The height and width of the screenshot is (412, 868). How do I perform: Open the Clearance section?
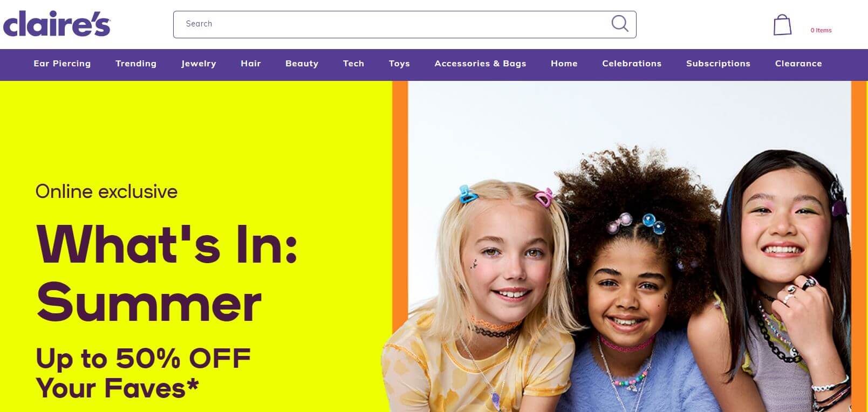pos(798,64)
